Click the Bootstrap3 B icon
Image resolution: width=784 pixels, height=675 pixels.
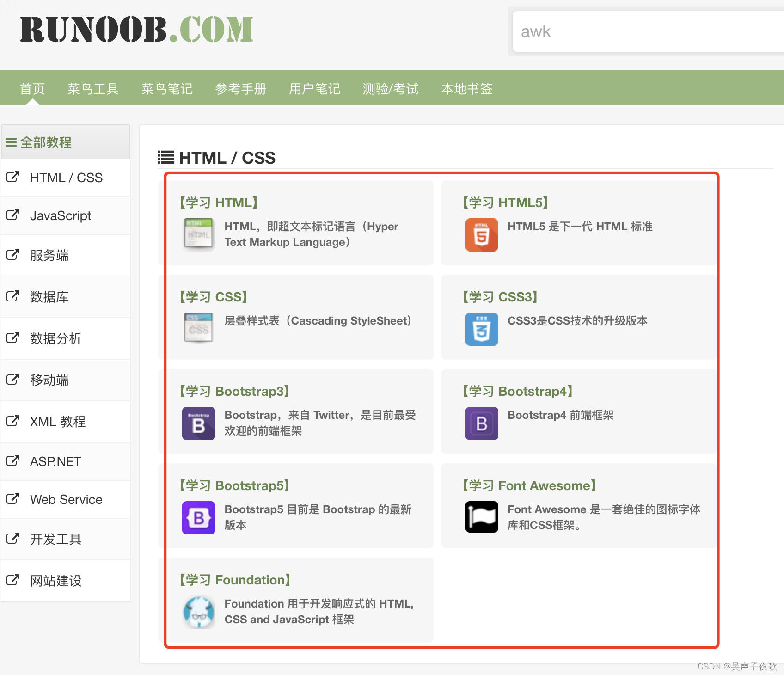coord(198,423)
